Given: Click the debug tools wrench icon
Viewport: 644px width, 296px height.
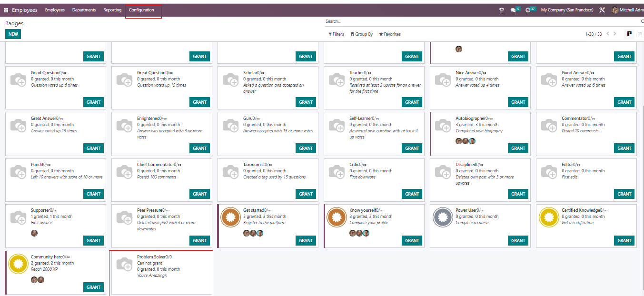Looking at the screenshot, I should [602, 10].
